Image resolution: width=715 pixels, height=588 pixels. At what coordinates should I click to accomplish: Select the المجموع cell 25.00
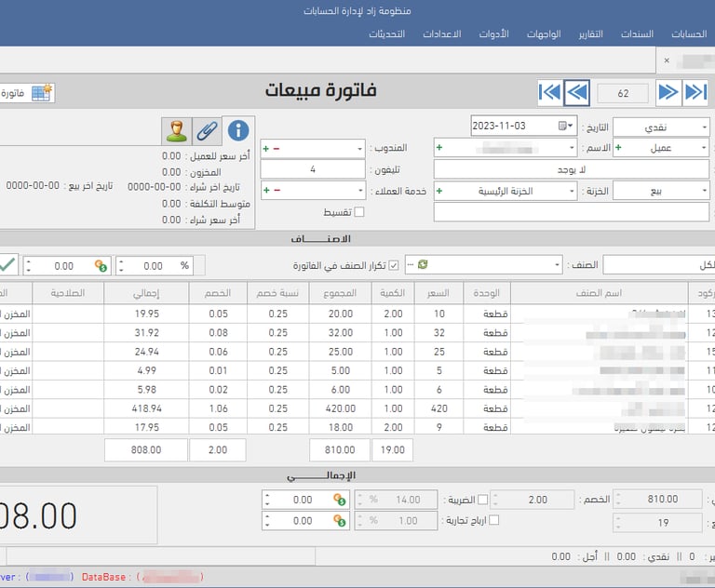[x=340, y=352]
